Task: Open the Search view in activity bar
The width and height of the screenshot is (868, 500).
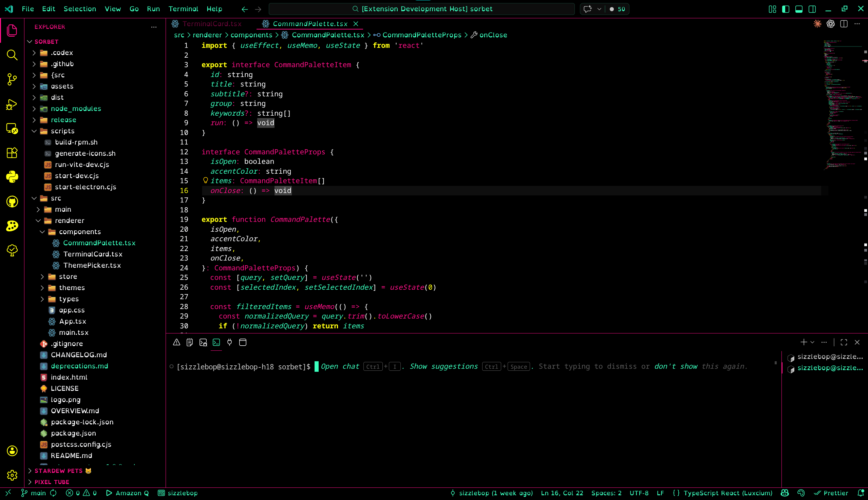Action: [x=12, y=55]
